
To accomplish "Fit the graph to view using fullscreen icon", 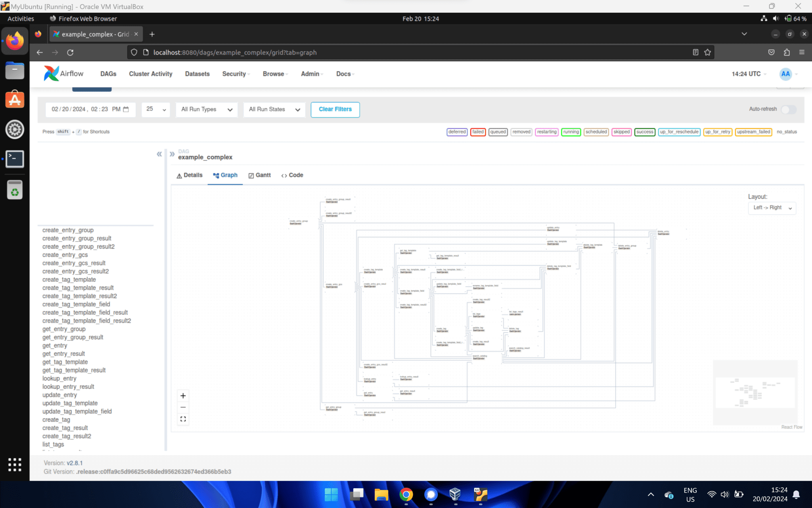I will 183,419.
